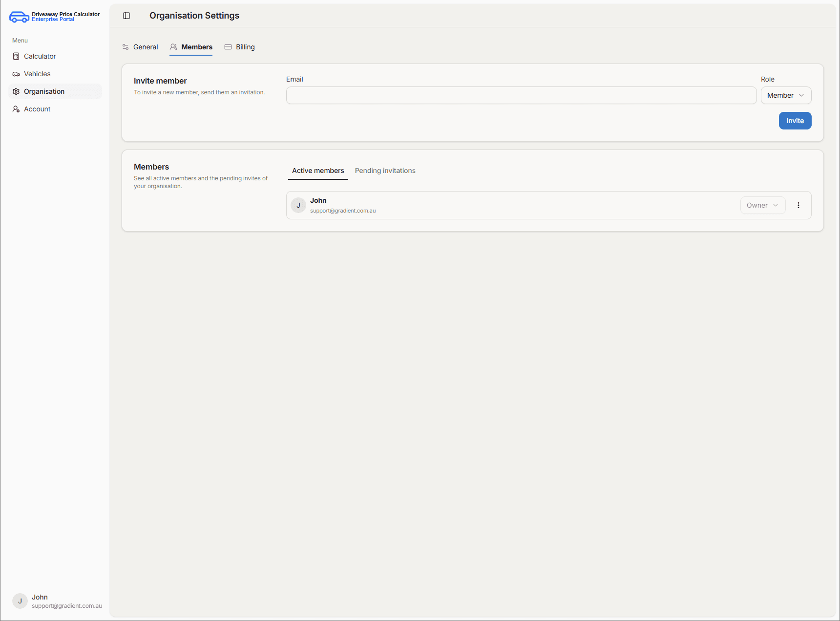The width and height of the screenshot is (840, 621).
Task: Select the Members tab
Action: 191,47
